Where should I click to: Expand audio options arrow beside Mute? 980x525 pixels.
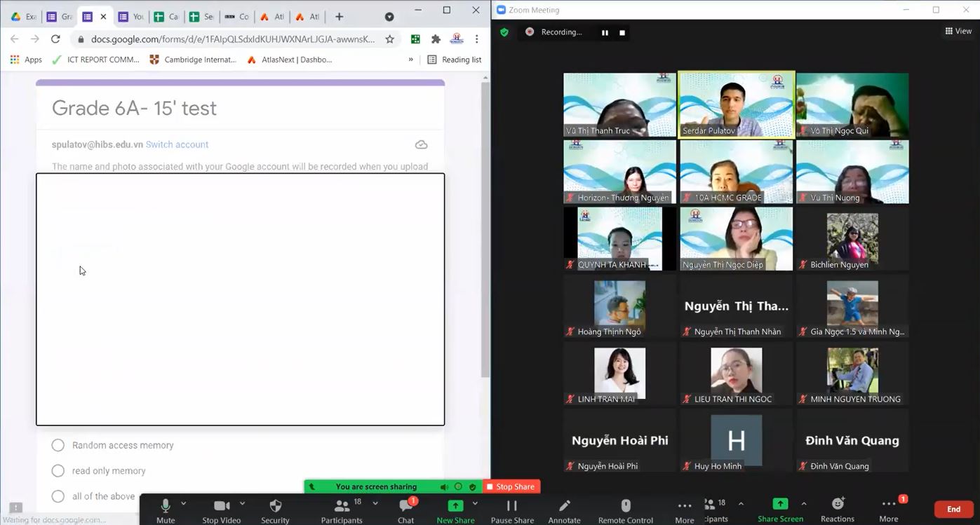[184, 503]
